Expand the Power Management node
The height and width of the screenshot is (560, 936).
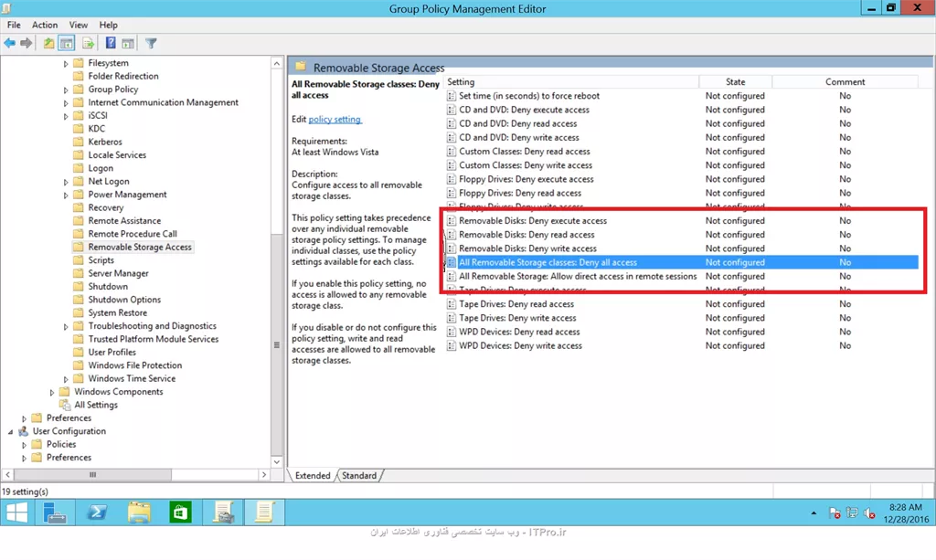tap(66, 195)
